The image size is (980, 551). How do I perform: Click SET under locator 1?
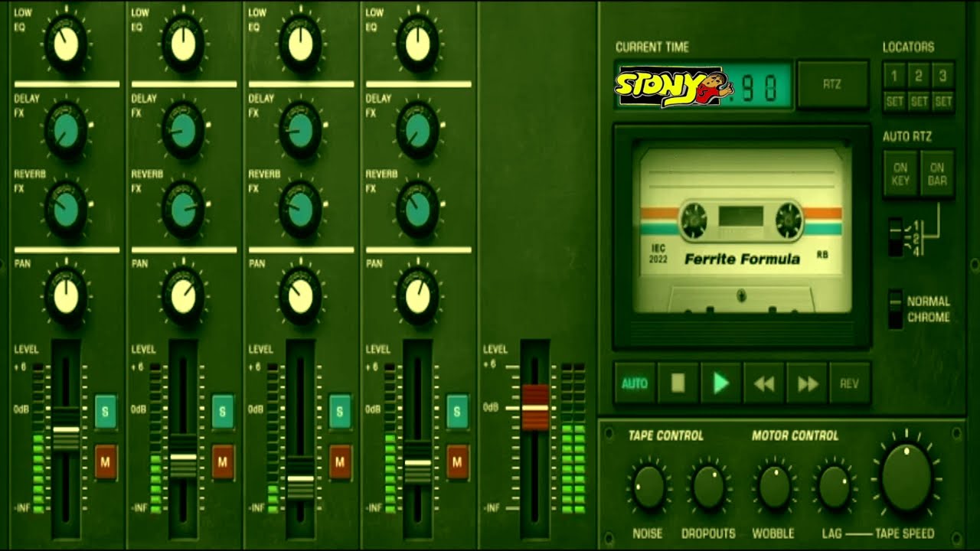pos(894,101)
